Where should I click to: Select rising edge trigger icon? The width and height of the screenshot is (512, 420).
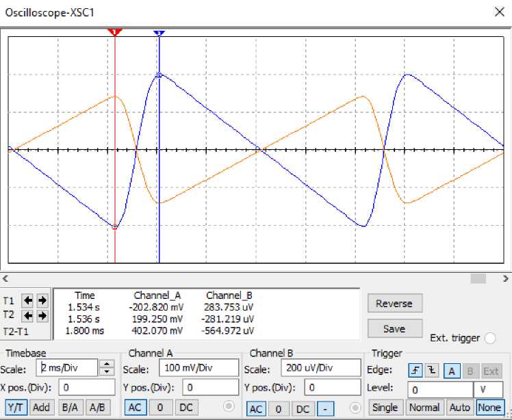pyautogui.click(x=414, y=370)
